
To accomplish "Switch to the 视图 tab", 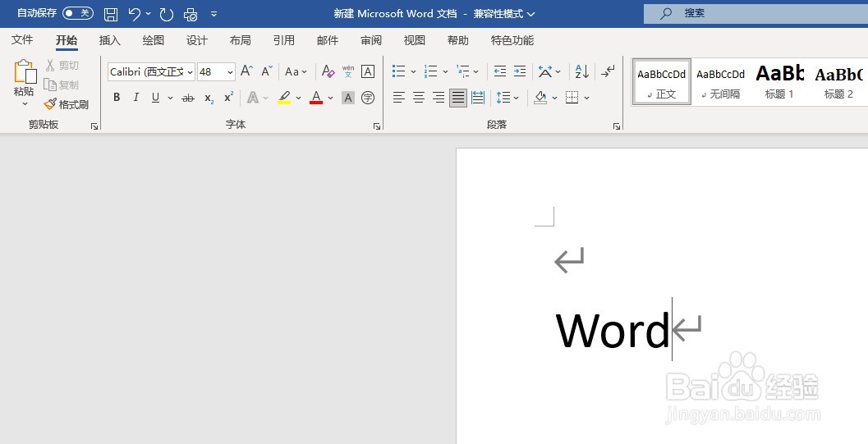I will tap(415, 40).
